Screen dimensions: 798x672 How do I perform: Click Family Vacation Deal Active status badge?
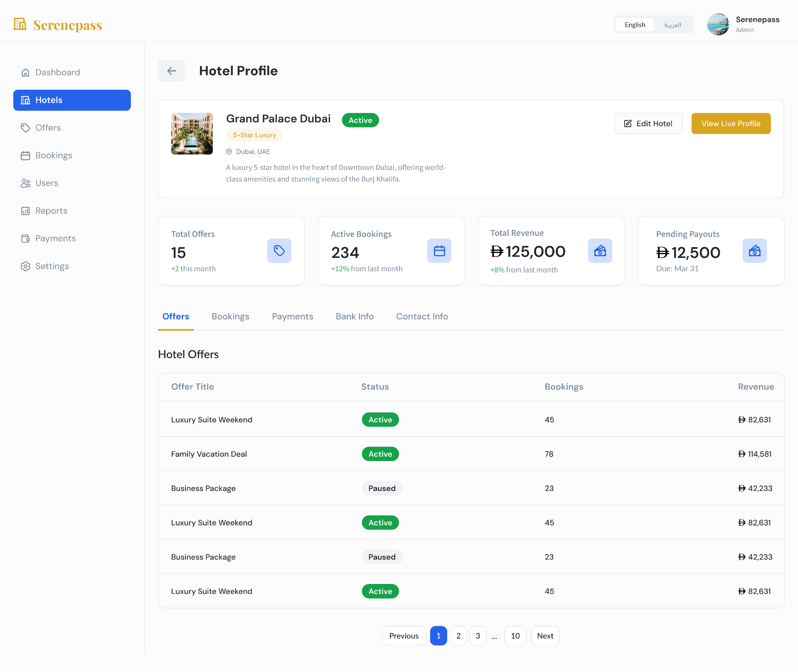point(380,454)
